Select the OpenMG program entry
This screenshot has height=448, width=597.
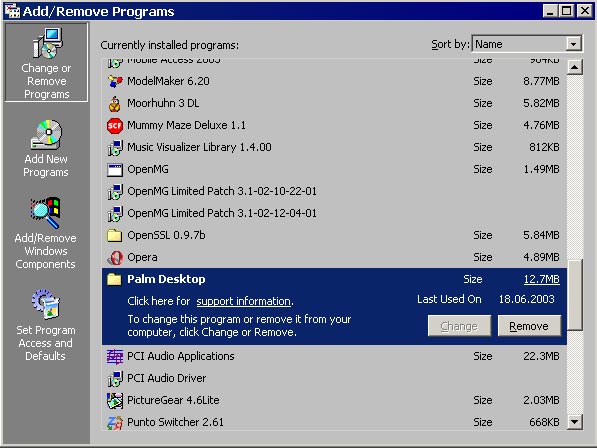(x=334, y=169)
